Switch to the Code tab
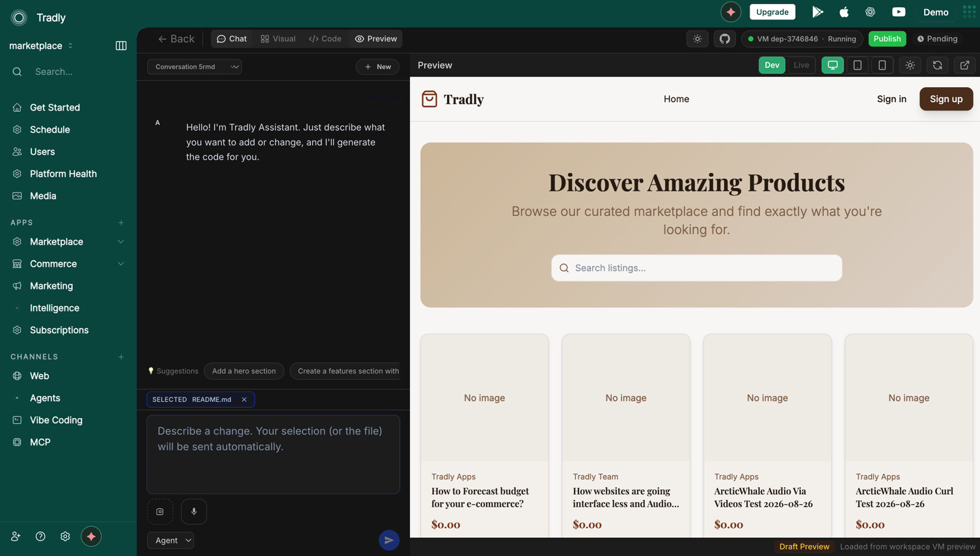 point(325,39)
